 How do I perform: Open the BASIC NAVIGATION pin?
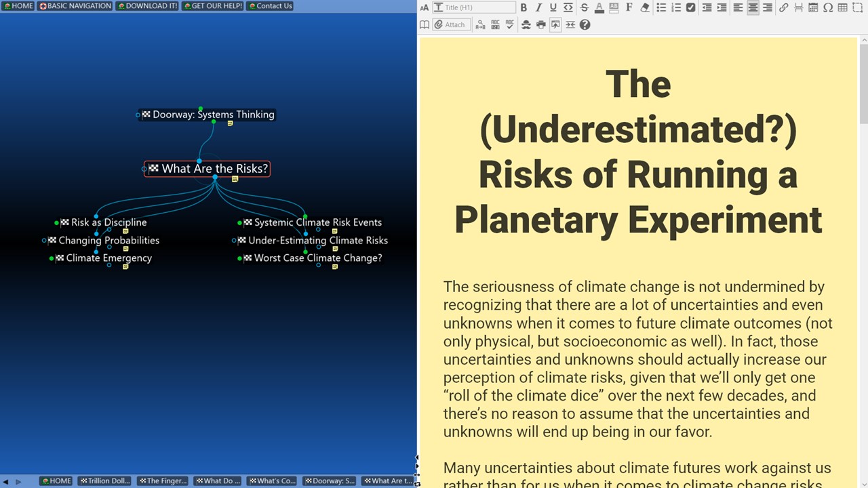pyautogui.click(x=75, y=5)
